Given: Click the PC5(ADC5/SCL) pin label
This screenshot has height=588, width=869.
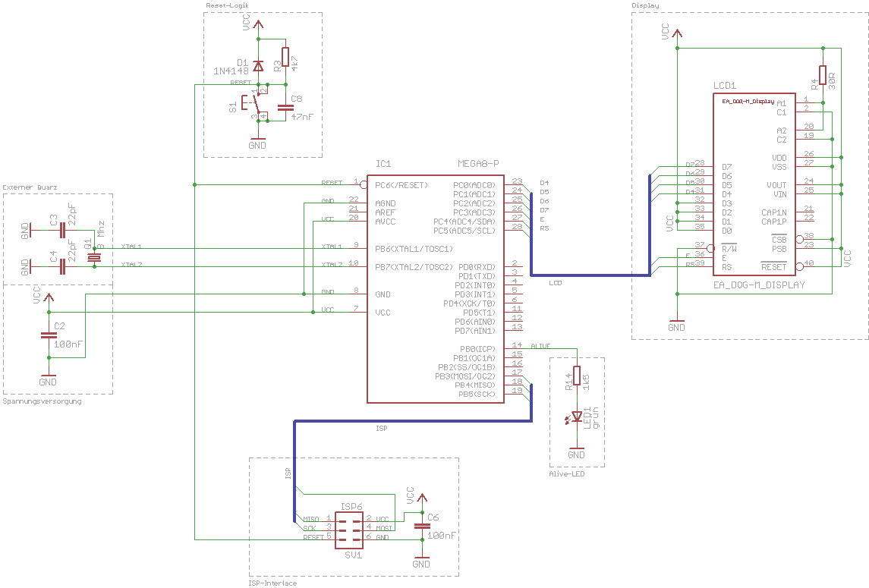Looking at the screenshot, I should point(464,231).
